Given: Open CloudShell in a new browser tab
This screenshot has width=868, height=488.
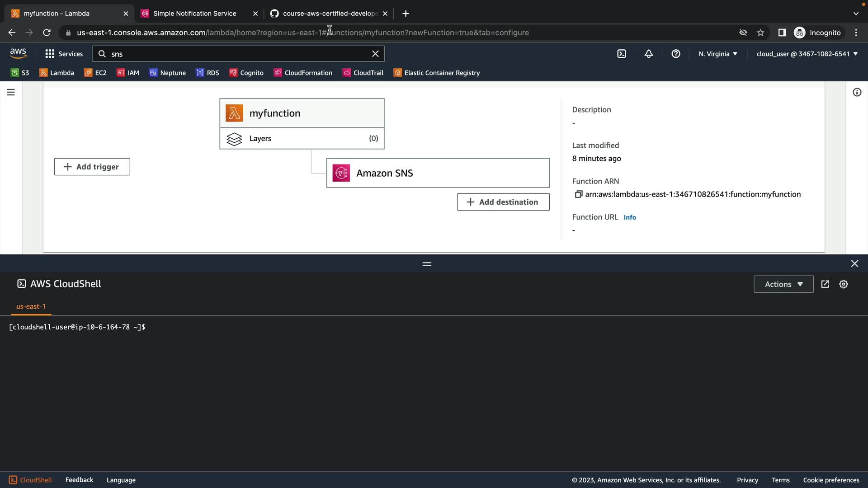Looking at the screenshot, I should [x=825, y=284].
